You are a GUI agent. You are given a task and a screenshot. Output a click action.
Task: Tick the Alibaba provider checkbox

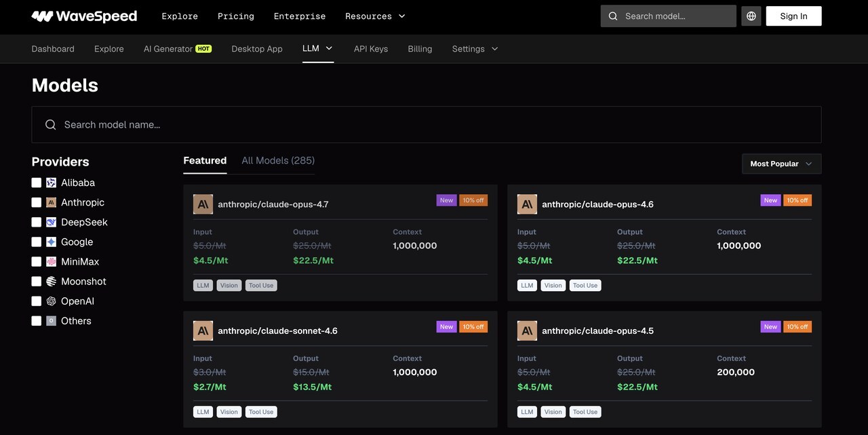pyautogui.click(x=37, y=183)
